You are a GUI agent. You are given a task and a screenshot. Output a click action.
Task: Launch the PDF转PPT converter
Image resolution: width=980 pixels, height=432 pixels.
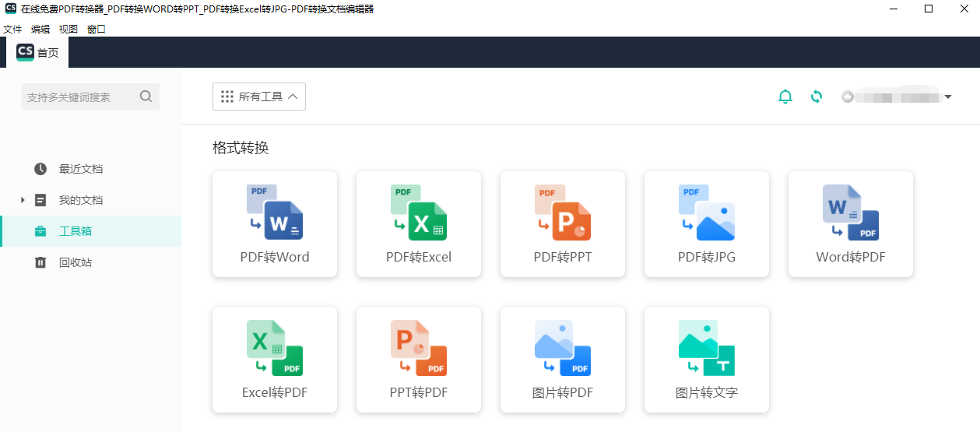pos(563,224)
